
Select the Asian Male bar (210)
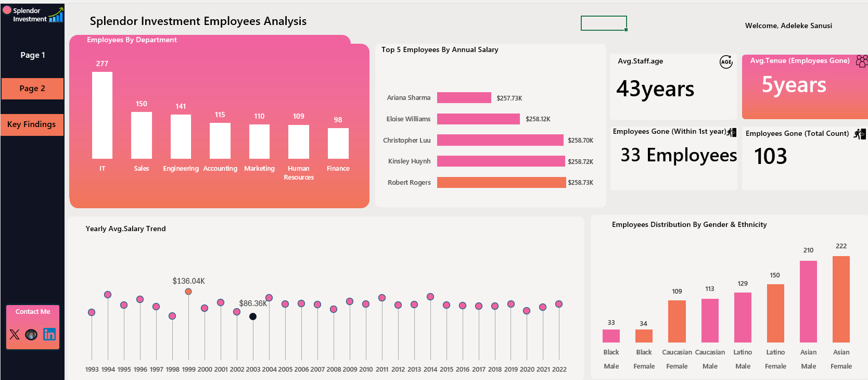click(x=808, y=301)
